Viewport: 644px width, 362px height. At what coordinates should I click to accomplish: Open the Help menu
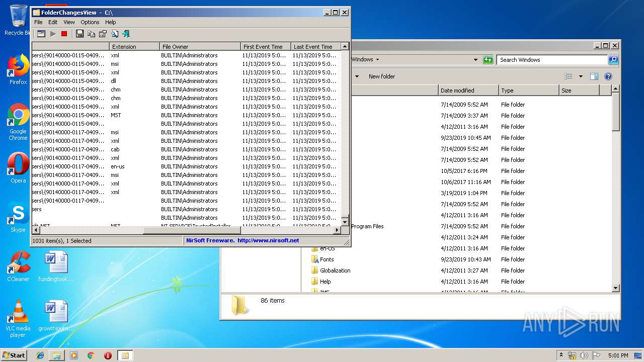coord(111,22)
